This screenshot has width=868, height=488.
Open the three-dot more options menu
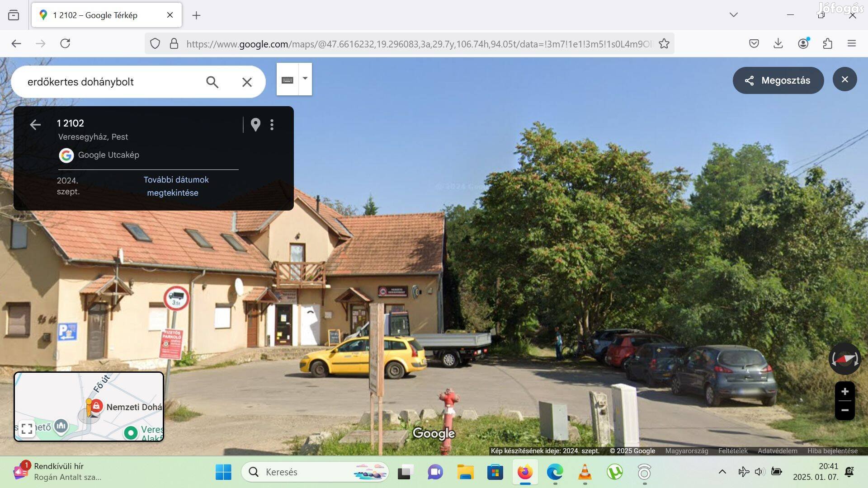point(272,125)
